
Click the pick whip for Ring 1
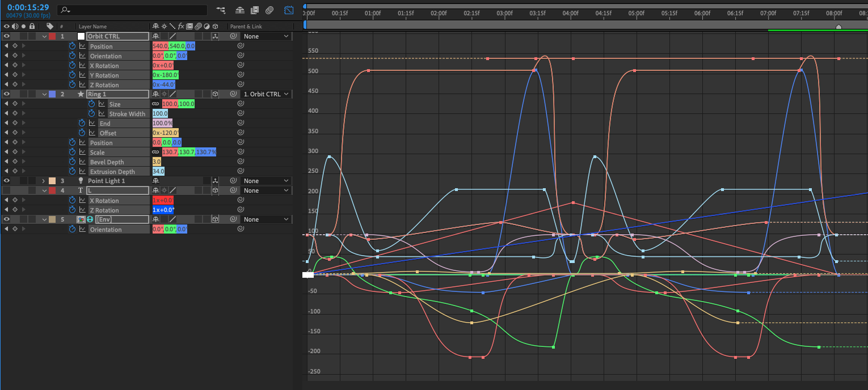(x=233, y=94)
